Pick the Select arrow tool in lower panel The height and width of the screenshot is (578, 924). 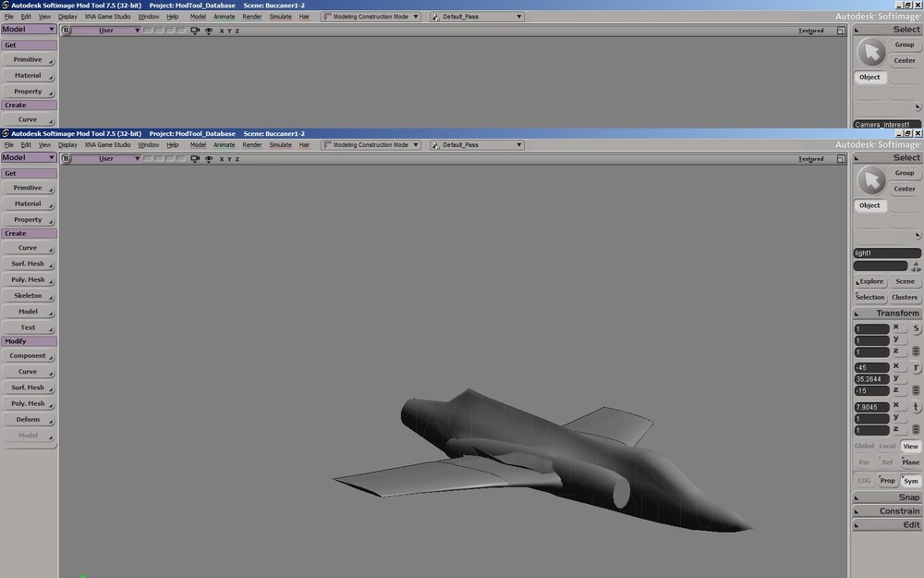tap(870, 180)
